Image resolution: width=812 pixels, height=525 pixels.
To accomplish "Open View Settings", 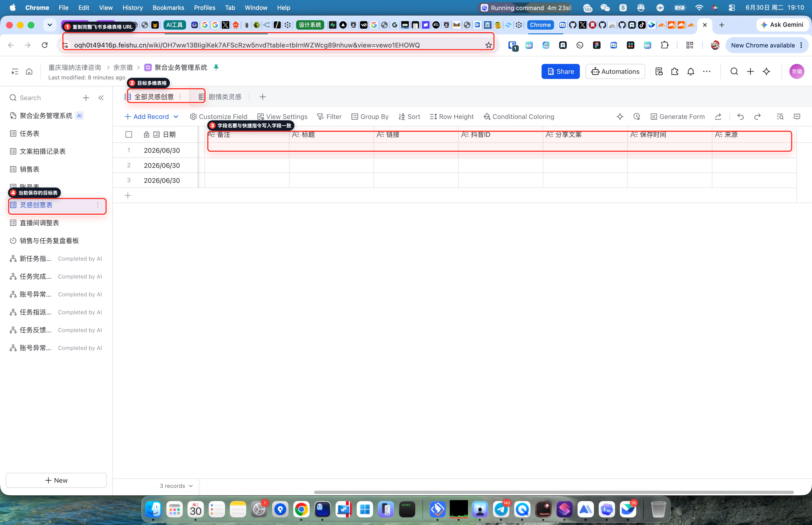I will click(282, 117).
